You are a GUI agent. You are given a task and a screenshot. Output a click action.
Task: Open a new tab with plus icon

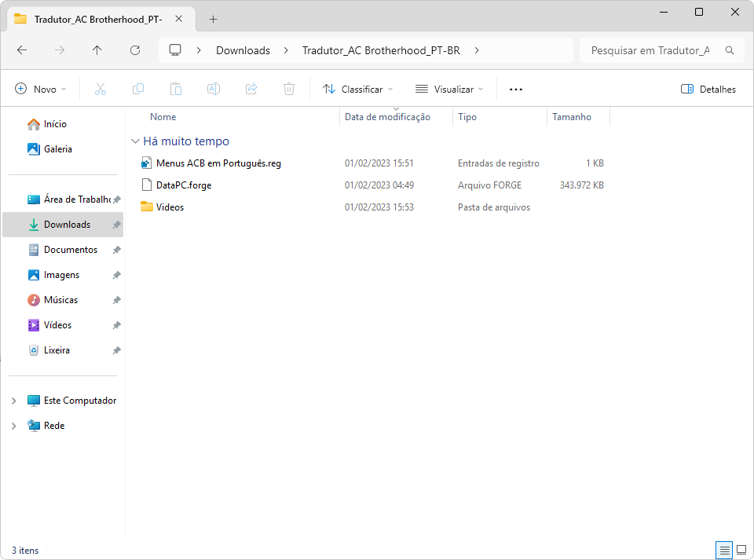point(213,19)
